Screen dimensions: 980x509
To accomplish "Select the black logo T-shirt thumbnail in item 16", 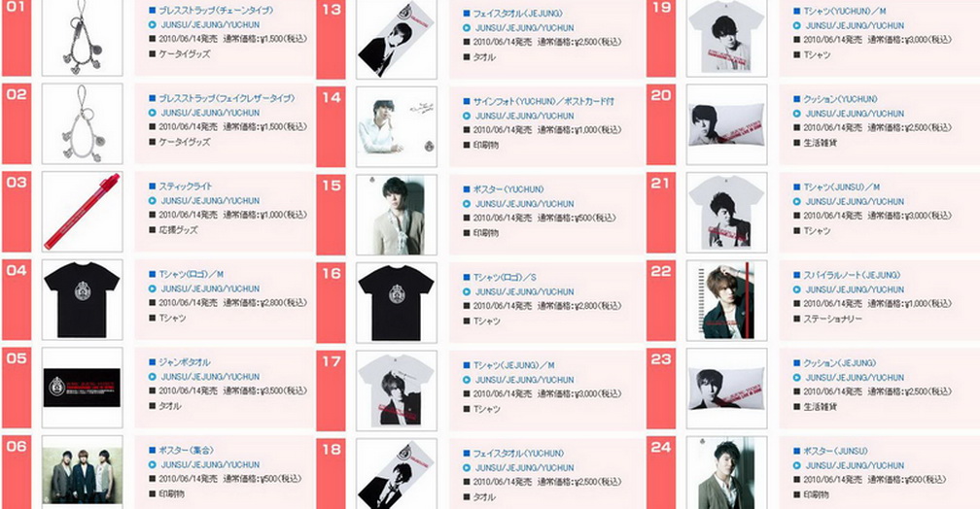I will [x=397, y=302].
